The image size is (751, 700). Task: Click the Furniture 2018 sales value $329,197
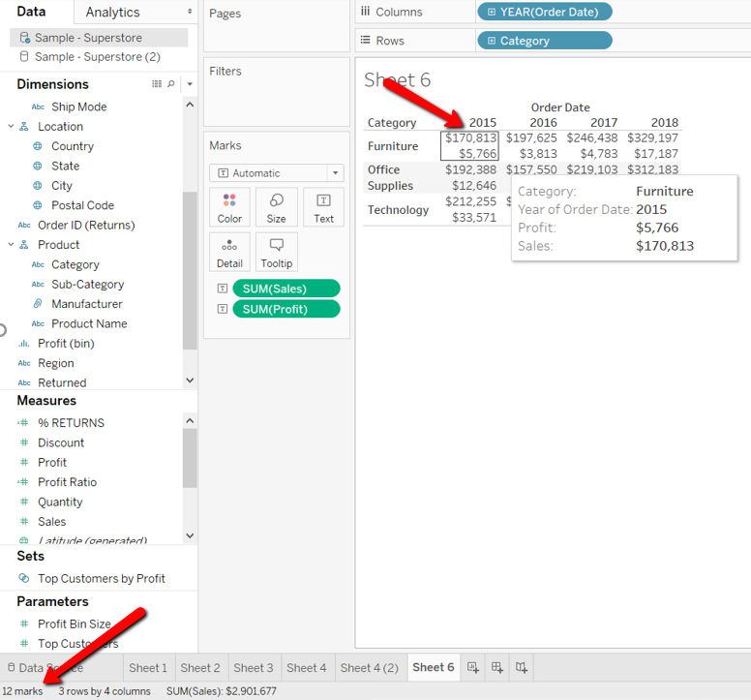(652, 138)
